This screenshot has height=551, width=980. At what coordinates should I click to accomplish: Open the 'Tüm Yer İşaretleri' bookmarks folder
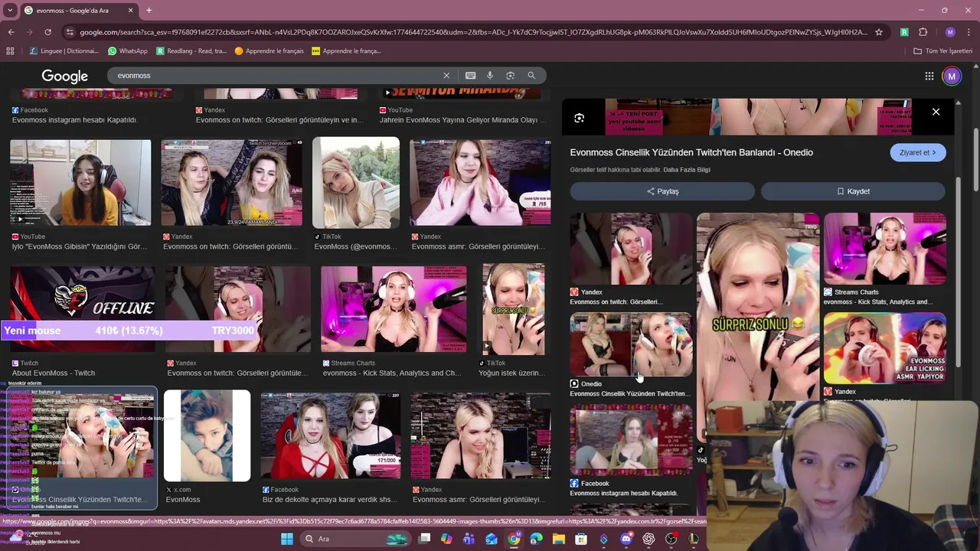pyautogui.click(x=942, y=51)
